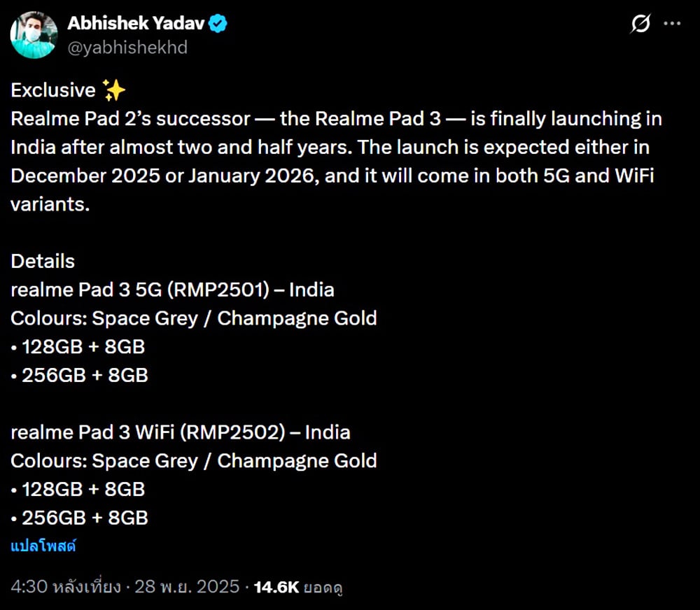Click the sparkles emoji after Exclusive

[x=114, y=89]
